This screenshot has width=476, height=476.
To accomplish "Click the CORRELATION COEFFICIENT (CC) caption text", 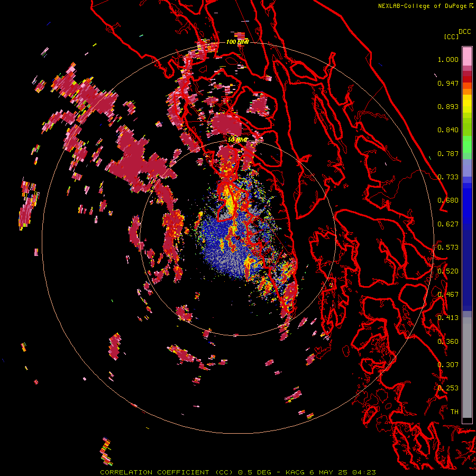I will [167, 472].
